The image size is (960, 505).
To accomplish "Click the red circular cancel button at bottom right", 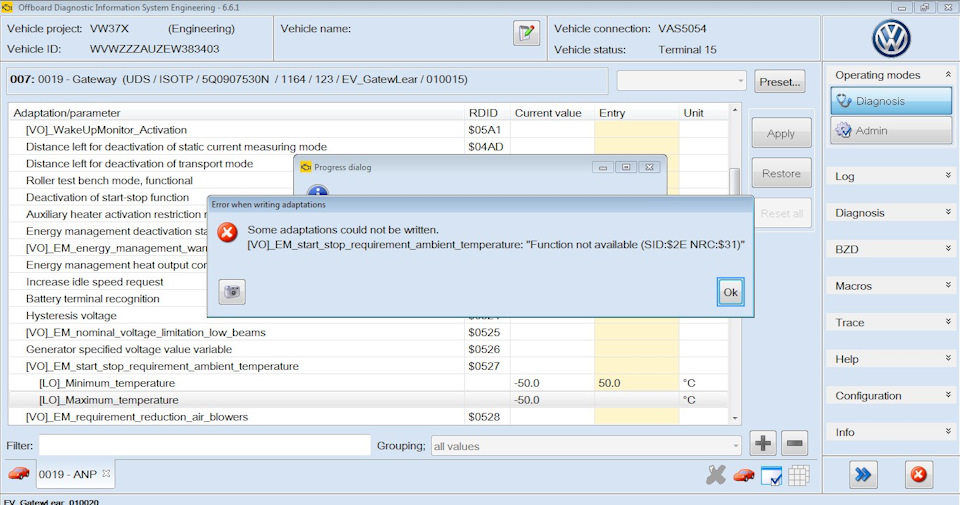I will pos(918,474).
